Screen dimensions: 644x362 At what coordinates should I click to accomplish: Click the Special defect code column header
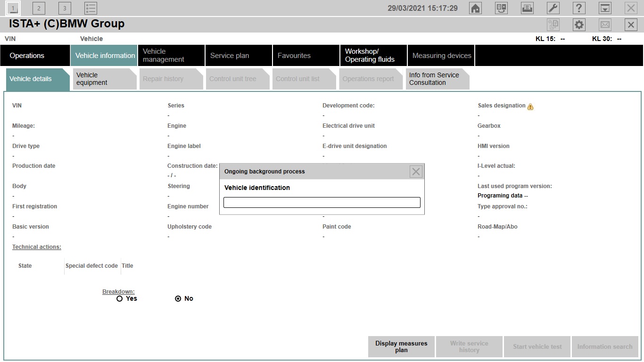[91, 266]
